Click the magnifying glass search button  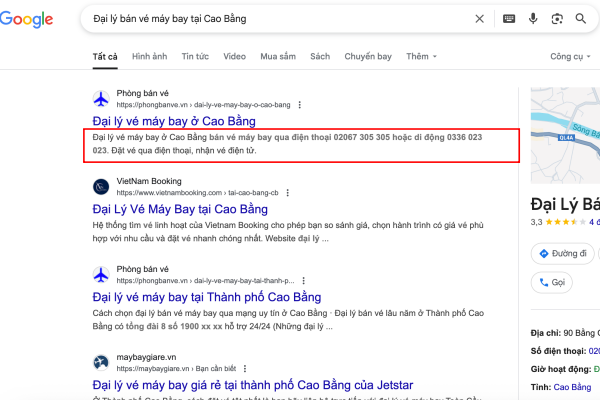(582, 19)
